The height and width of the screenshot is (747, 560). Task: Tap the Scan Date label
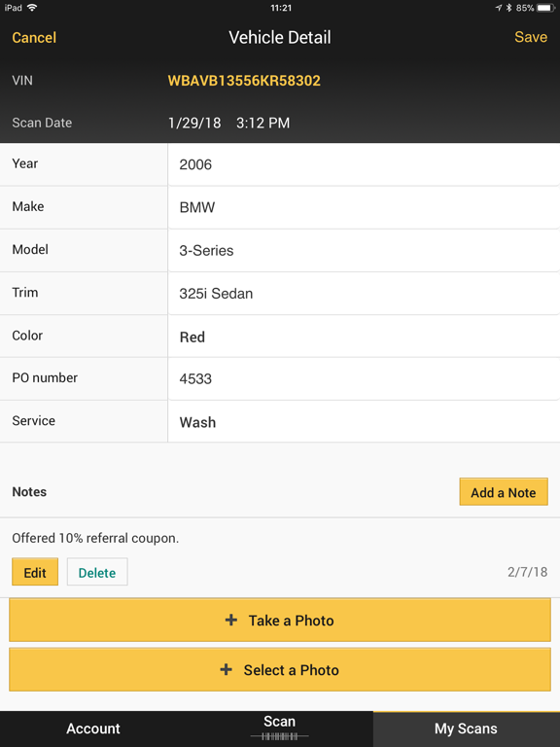click(42, 123)
